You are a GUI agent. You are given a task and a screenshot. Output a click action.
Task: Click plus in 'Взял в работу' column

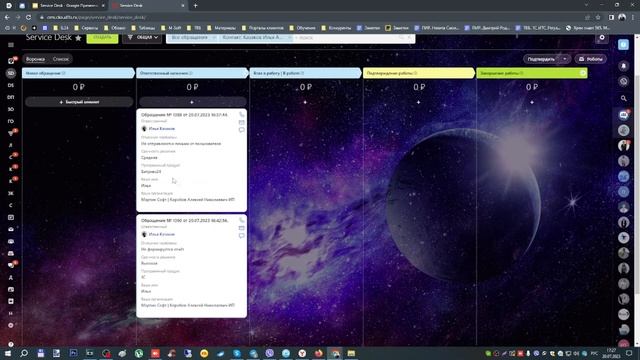[x=305, y=102]
